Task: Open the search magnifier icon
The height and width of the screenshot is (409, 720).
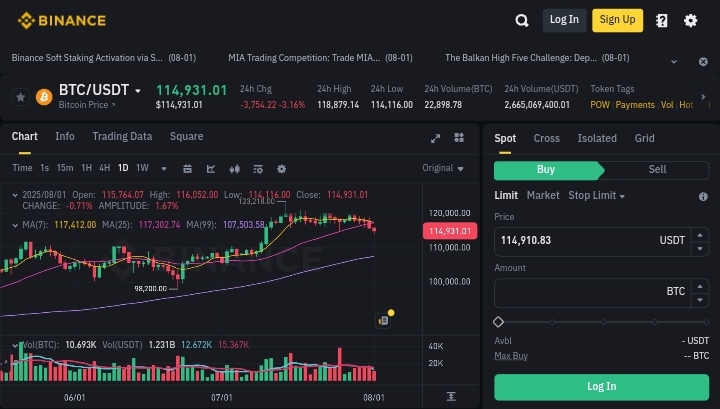Action: [522, 21]
